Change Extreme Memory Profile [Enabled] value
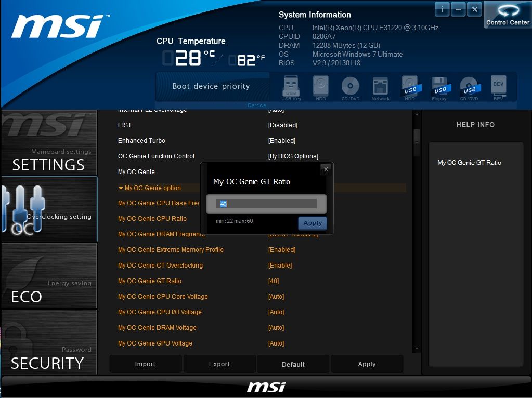Screen dimensions: 532x398 (282, 250)
